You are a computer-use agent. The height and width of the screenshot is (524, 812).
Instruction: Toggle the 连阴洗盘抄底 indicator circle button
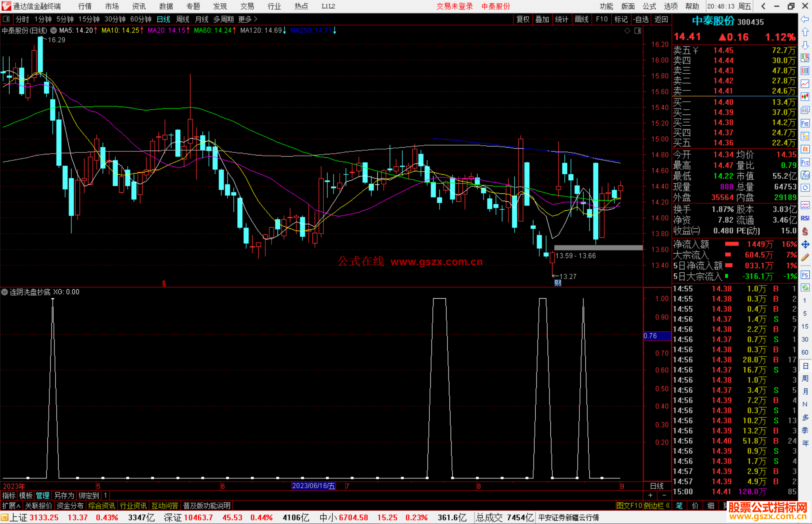pyautogui.click(x=5, y=292)
